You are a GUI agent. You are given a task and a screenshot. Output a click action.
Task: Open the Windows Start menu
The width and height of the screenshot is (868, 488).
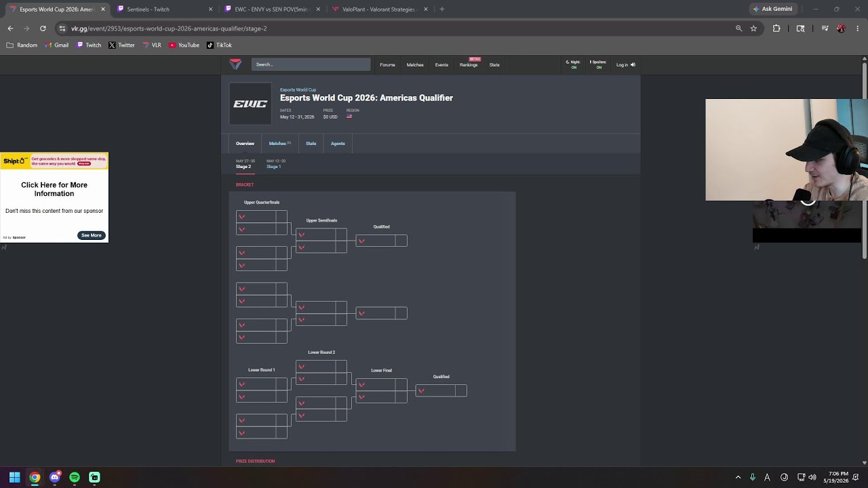(14, 477)
